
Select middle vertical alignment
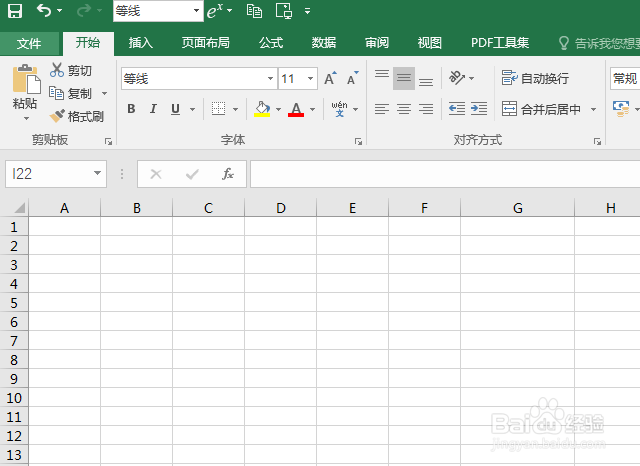point(404,78)
